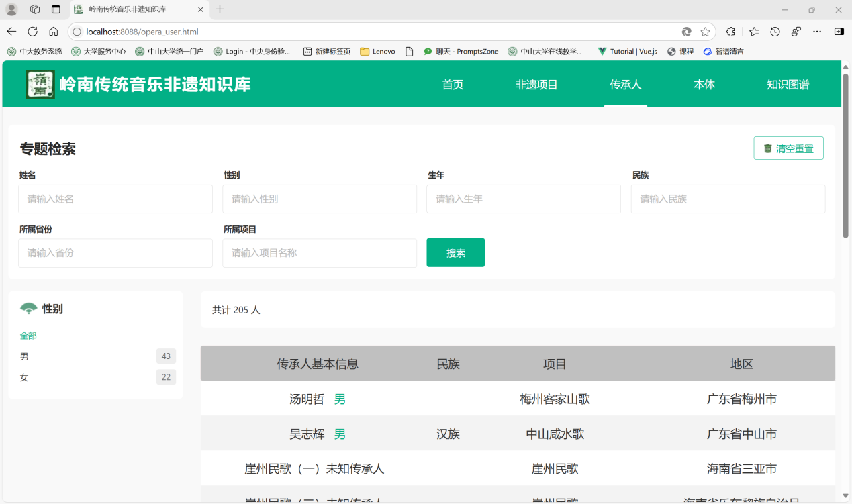Image resolution: width=852 pixels, height=504 pixels.
Task: Open the browser history icon
Action: 775,32
